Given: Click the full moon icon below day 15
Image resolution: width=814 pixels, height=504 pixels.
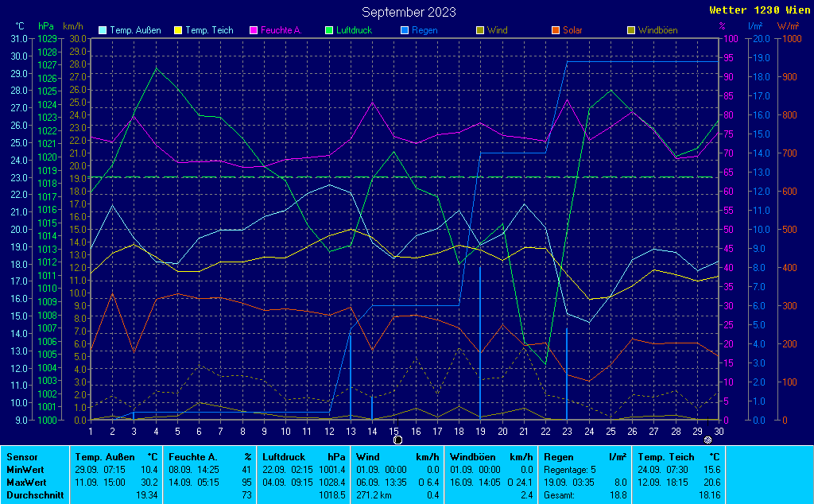Looking at the screenshot, I should pyautogui.click(x=397, y=440).
